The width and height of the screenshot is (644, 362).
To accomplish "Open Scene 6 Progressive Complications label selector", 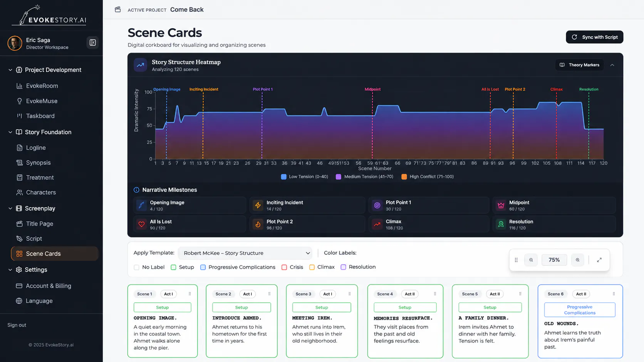I will [580, 310].
